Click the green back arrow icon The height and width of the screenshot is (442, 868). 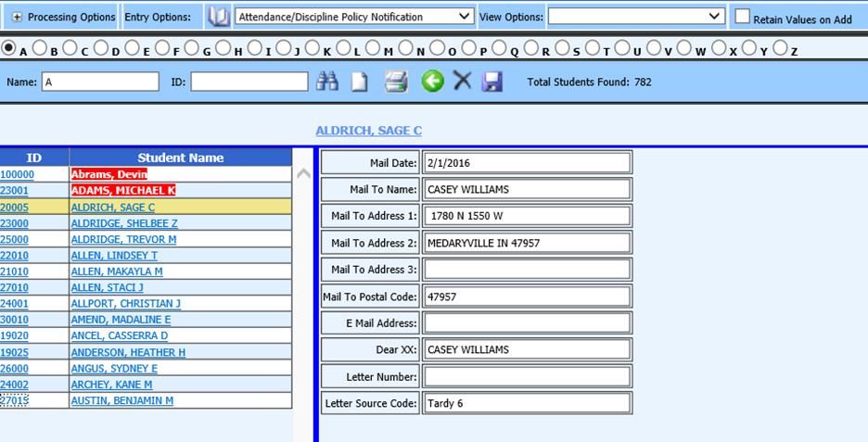point(432,82)
